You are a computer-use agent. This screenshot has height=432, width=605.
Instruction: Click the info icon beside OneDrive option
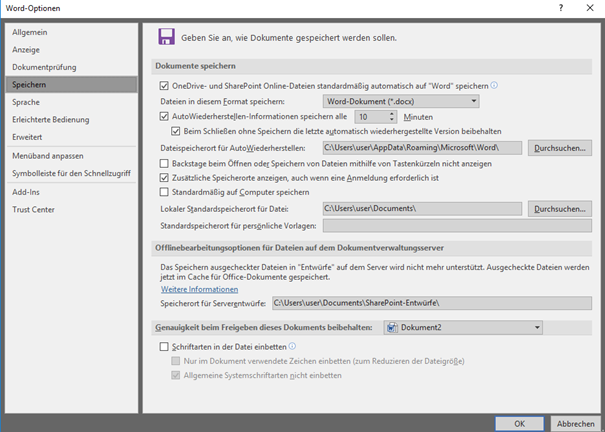coord(494,86)
